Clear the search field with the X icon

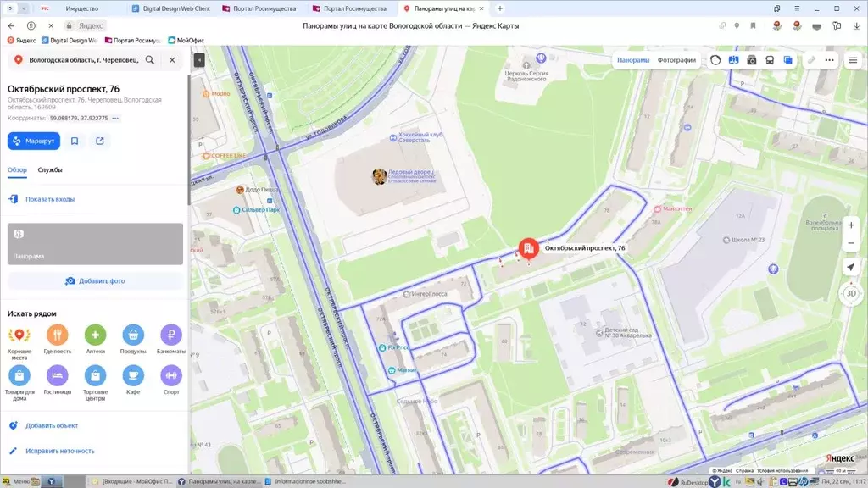pyautogui.click(x=172, y=60)
